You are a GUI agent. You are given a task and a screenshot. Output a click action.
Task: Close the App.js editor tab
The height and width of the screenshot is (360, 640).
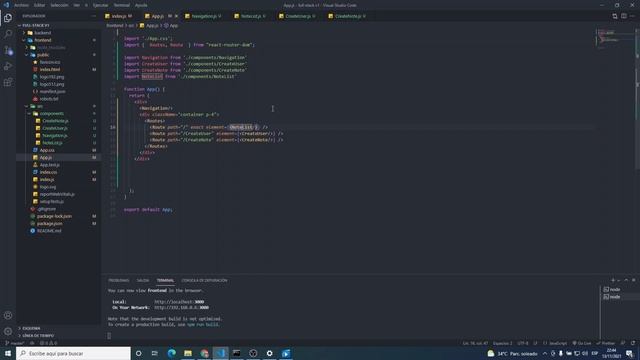click(x=176, y=16)
